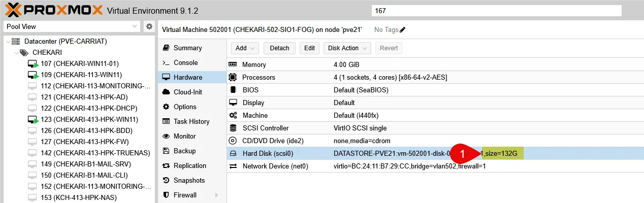Click the pencil icon to edit tags
This screenshot has width=644, height=203.
point(403,30)
